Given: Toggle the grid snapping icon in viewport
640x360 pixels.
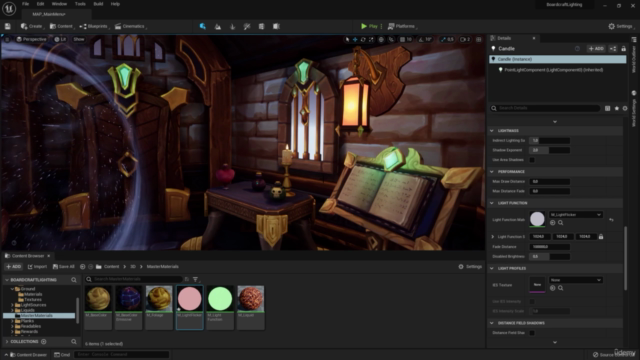Looking at the screenshot, I should pos(402,40).
